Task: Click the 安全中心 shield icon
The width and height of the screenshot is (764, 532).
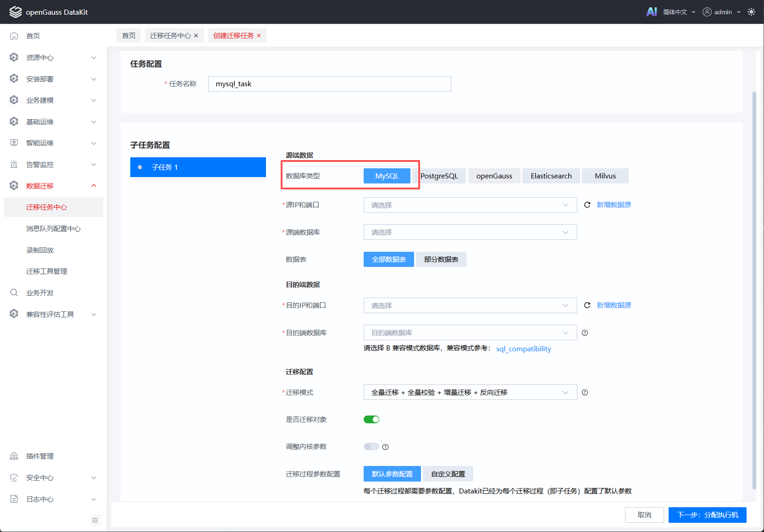Action: click(x=14, y=477)
